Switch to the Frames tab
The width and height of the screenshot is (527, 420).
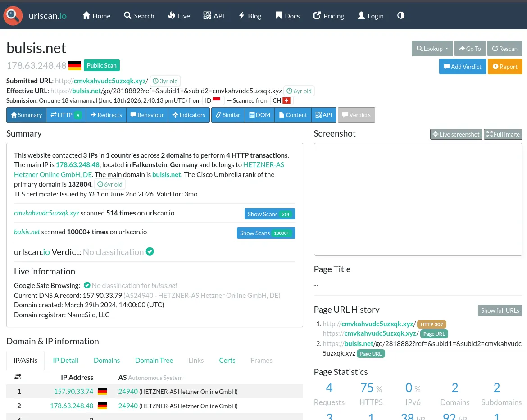(x=262, y=360)
